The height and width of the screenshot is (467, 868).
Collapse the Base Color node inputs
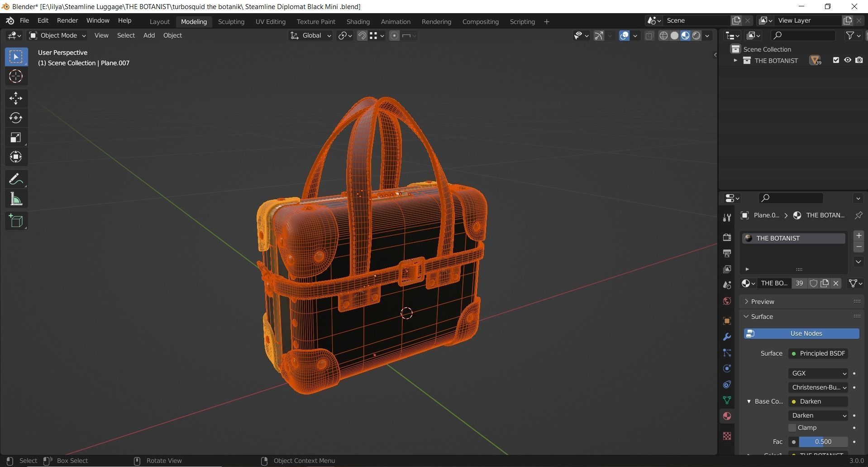pos(749,401)
